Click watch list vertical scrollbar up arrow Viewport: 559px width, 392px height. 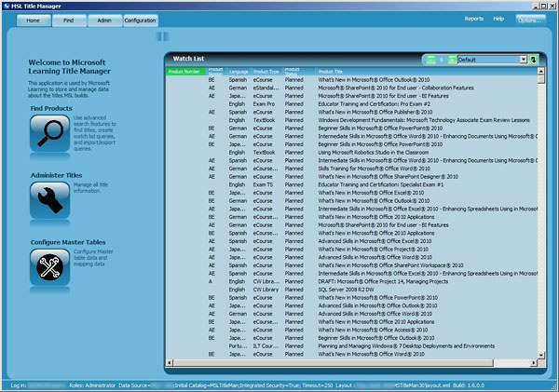541,71
